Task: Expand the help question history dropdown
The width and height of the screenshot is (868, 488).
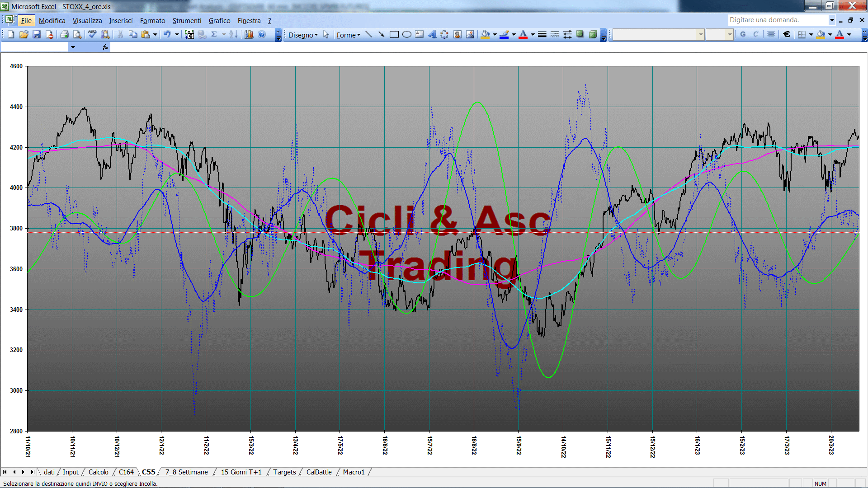Action: click(831, 20)
